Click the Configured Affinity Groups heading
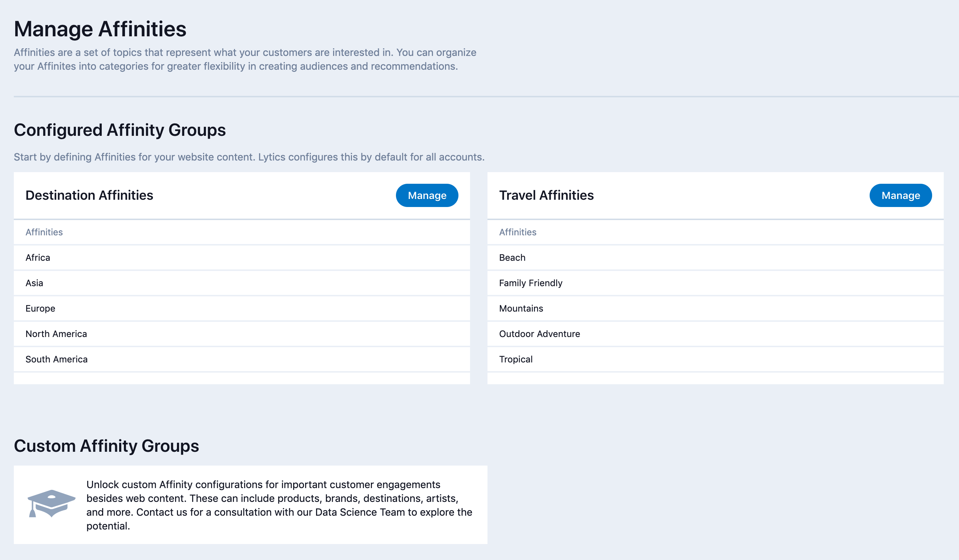The image size is (959, 560). pos(120,130)
